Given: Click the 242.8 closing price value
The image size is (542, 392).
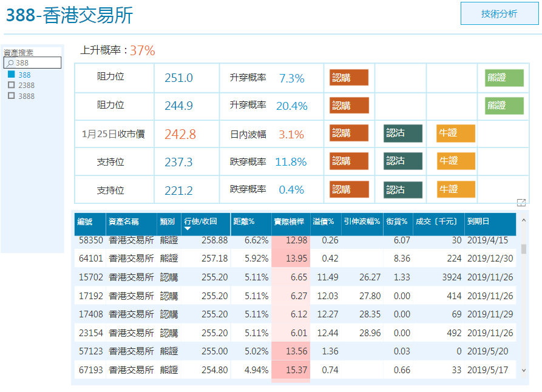Looking at the screenshot, I should (180, 134).
